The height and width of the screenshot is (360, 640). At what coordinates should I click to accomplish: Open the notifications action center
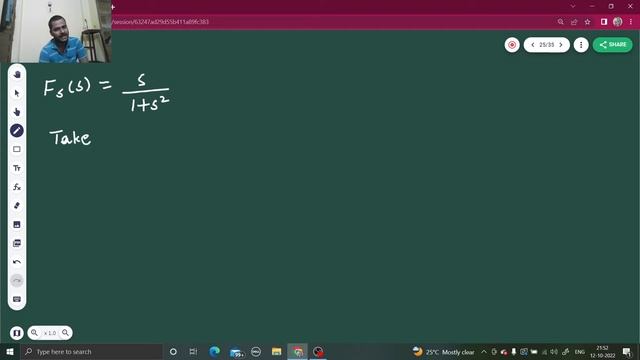tap(627, 352)
